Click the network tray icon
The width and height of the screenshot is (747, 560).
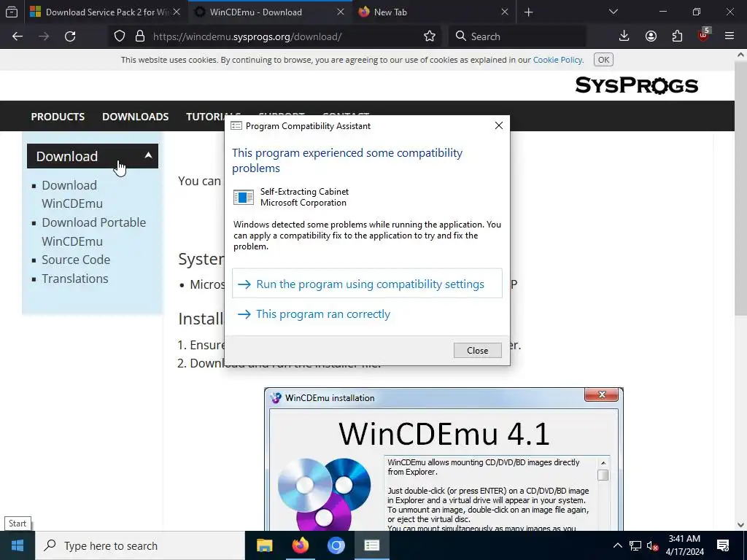(635, 545)
